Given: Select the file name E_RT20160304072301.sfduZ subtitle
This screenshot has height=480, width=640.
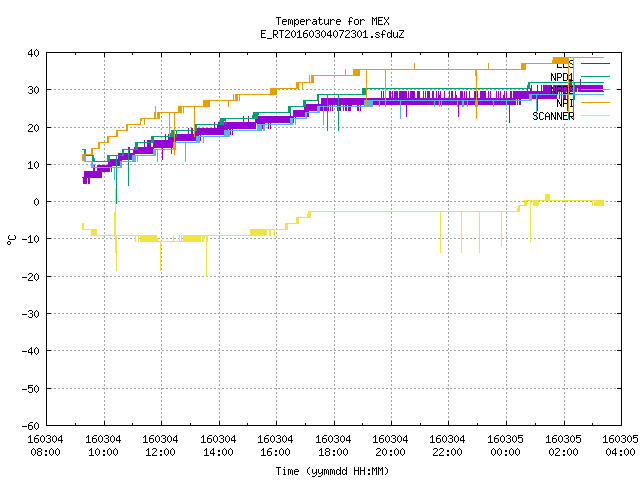Looking at the screenshot, I should tap(332, 34).
